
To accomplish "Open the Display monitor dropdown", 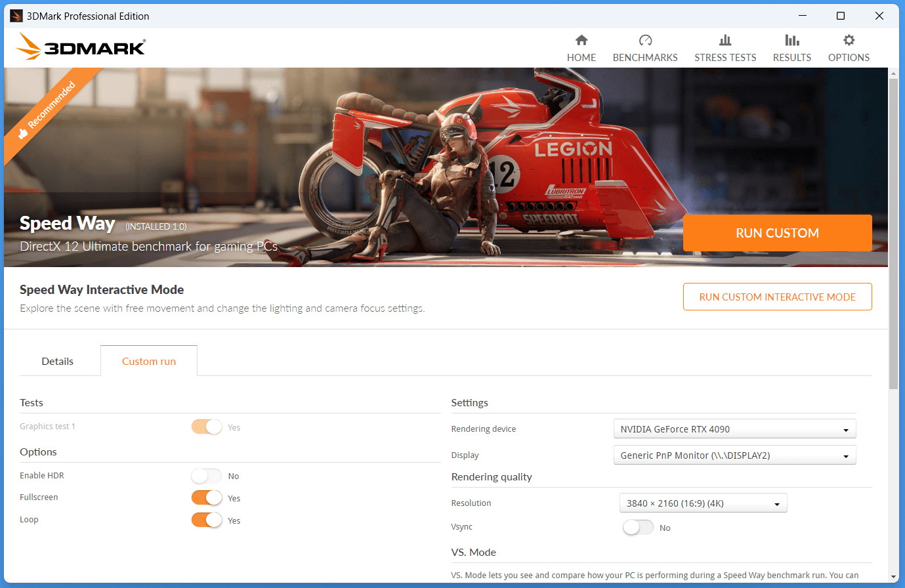I will [734, 455].
